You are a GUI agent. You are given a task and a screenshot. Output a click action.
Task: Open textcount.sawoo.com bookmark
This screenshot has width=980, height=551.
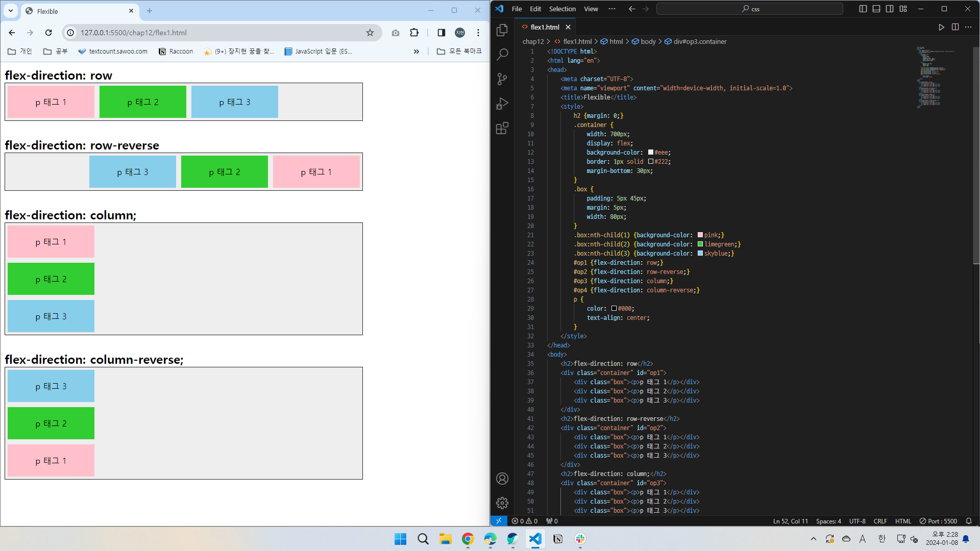113,52
